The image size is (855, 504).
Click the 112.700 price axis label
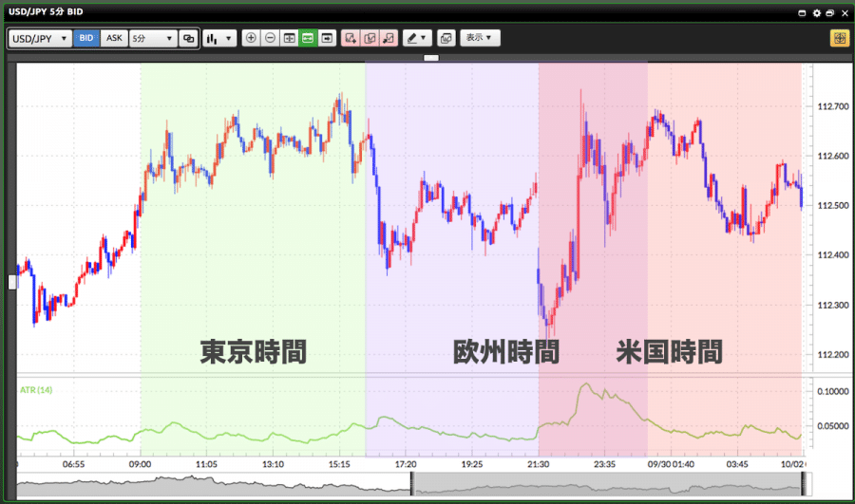click(x=832, y=106)
